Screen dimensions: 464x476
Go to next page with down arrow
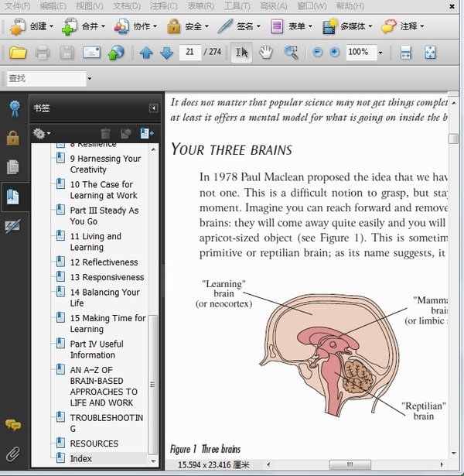167,53
